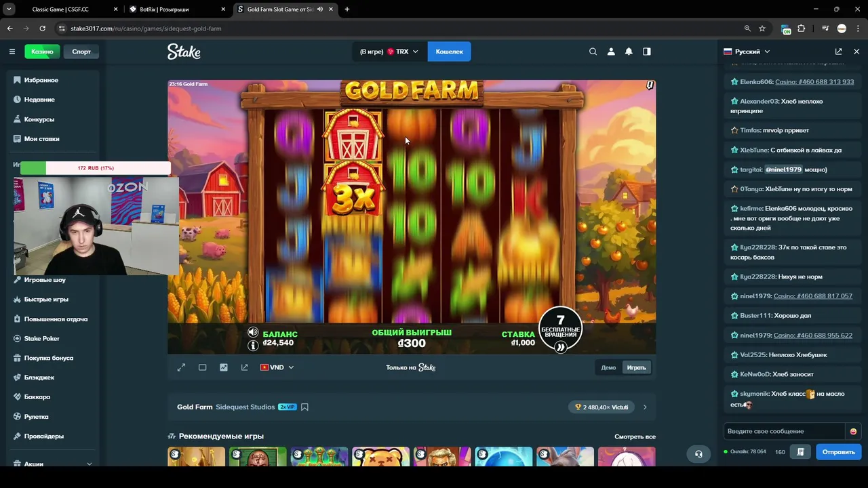Open Chrome media control icon
The image size is (868, 488).
coord(825,28)
